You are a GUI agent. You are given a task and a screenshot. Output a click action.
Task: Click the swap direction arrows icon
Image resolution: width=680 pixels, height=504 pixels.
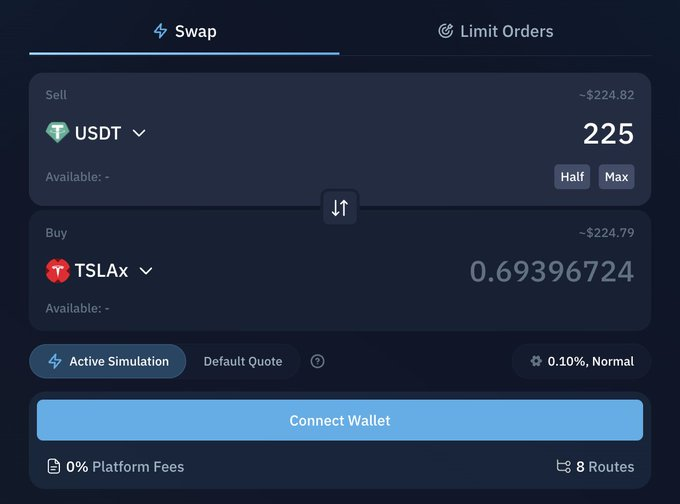pyautogui.click(x=340, y=207)
